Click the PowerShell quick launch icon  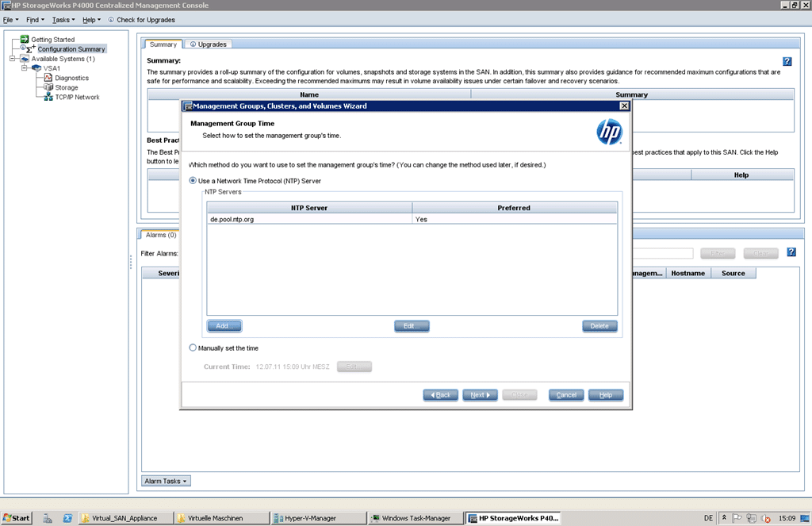68,518
